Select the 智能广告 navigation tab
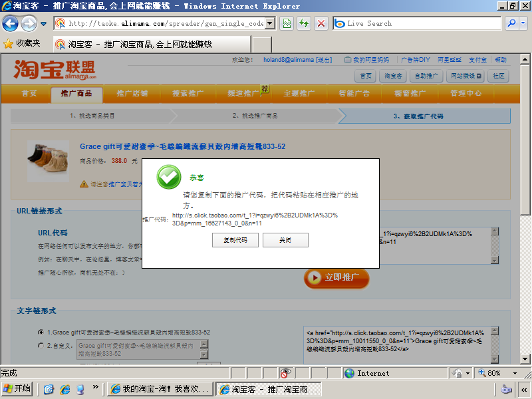The image size is (532, 399). pyautogui.click(x=354, y=93)
